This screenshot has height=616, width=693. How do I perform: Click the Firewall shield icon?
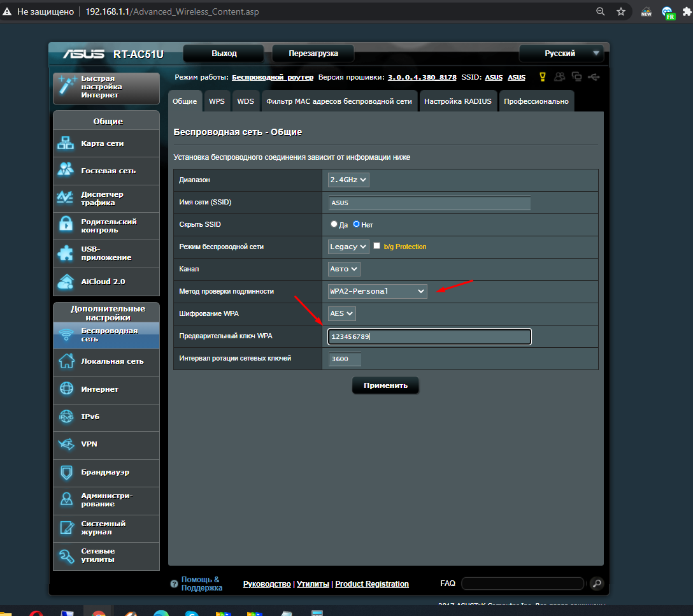tap(66, 472)
